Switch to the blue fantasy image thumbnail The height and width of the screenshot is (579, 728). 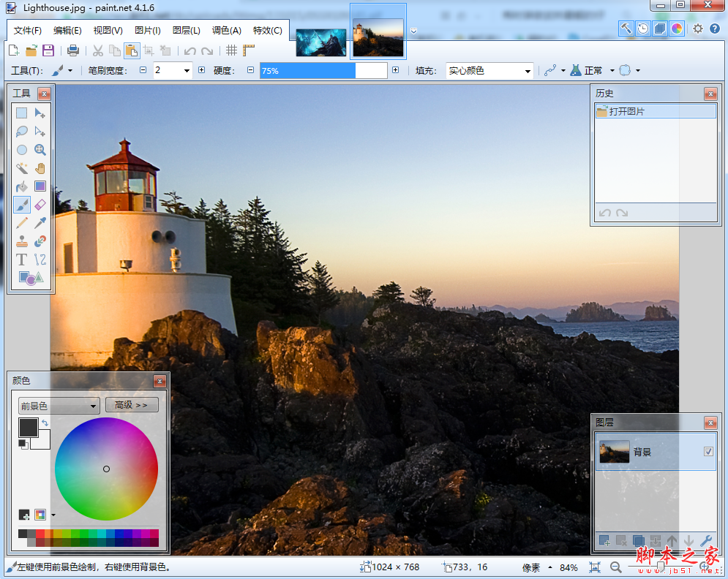tap(321, 42)
